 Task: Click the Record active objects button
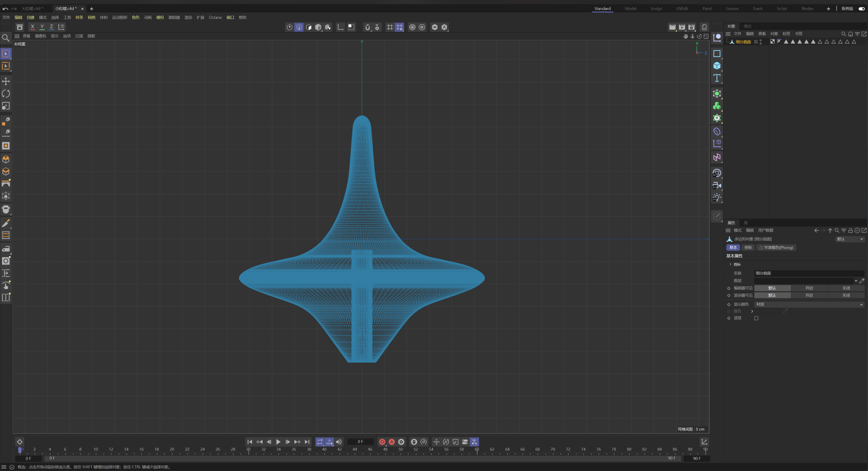point(382,442)
